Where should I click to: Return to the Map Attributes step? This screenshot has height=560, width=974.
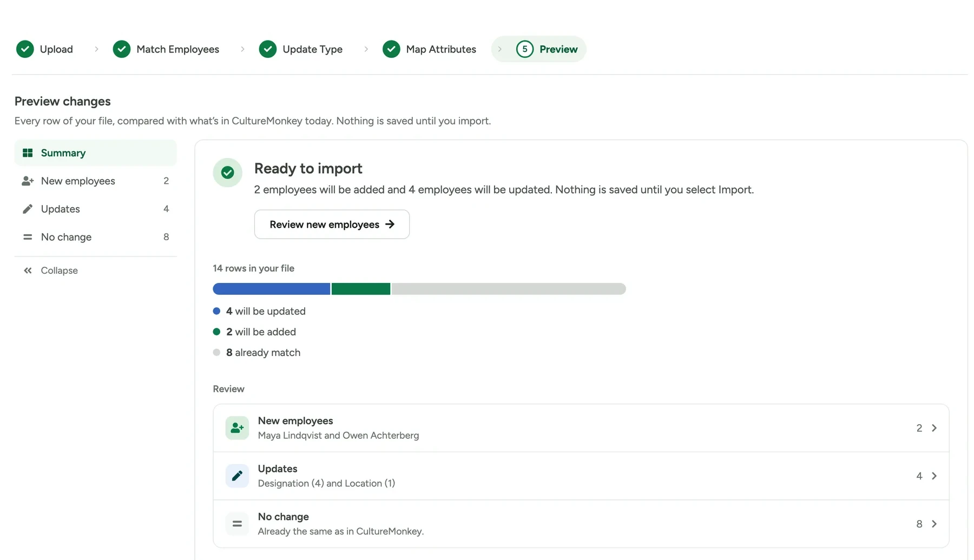click(x=430, y=49)
